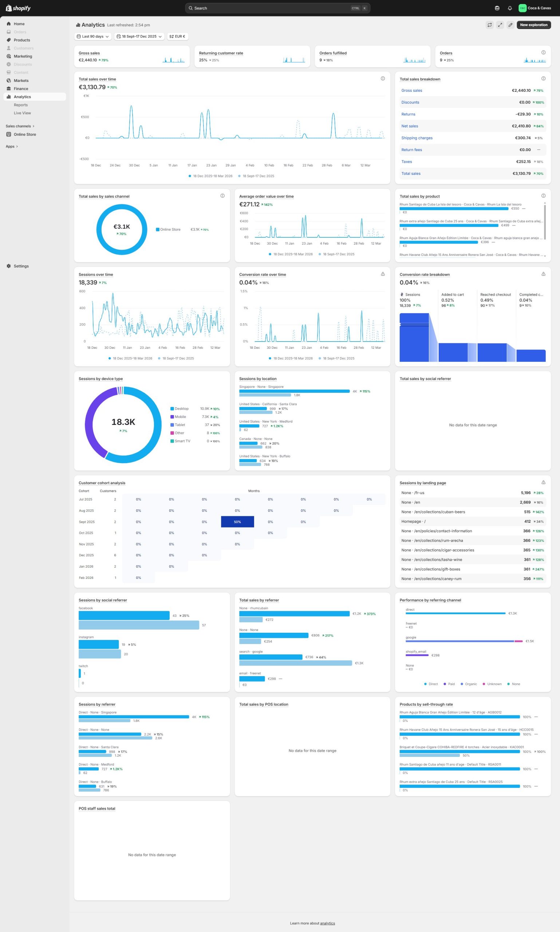Click the New exploration button
This screenshot has height=932, width=560.
533,25
